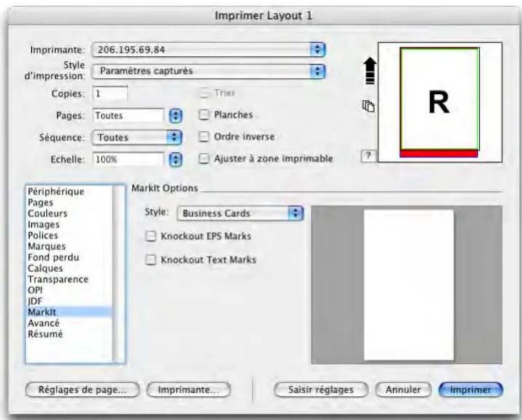Image resolution: width=522 pixels, height=420 pixels.
Task: Click the options list scrollbar
Action: (x=119, y=273)
